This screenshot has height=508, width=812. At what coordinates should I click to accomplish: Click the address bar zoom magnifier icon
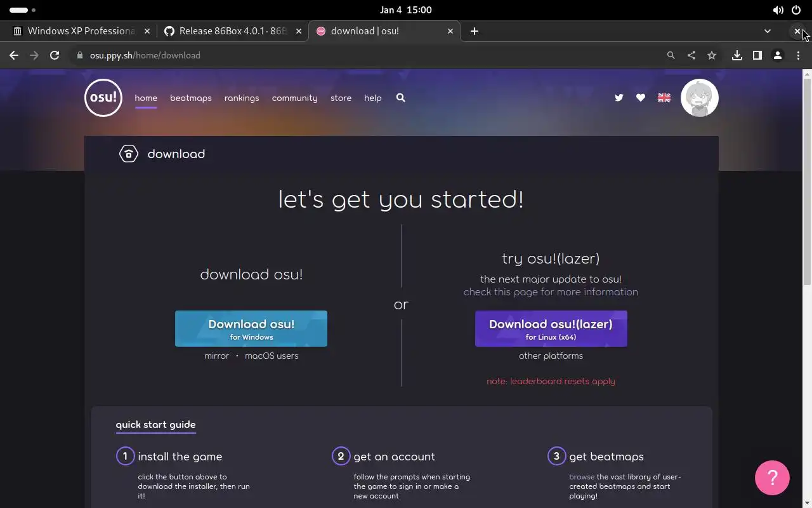(671, 55)
